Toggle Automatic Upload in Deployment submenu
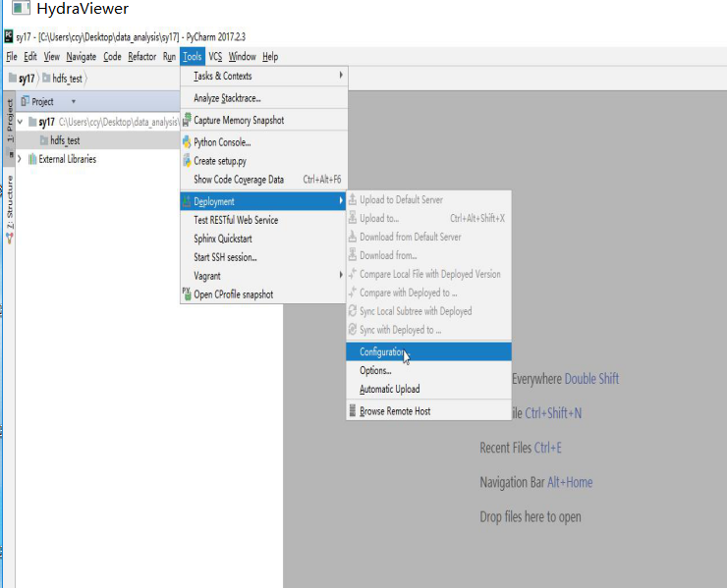Image resolution: width=727 pixels, height=588 pixels. click(x=389, y=390)
